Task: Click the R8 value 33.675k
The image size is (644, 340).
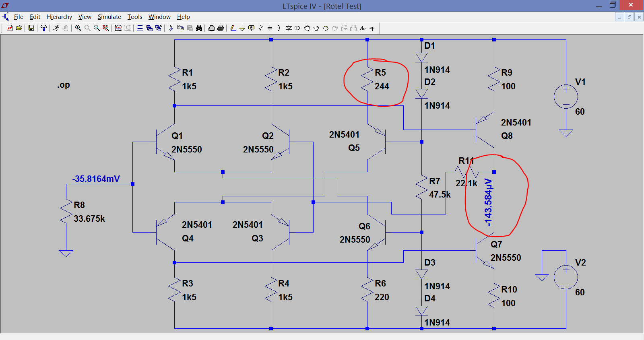Action: [x=89, y=218]
